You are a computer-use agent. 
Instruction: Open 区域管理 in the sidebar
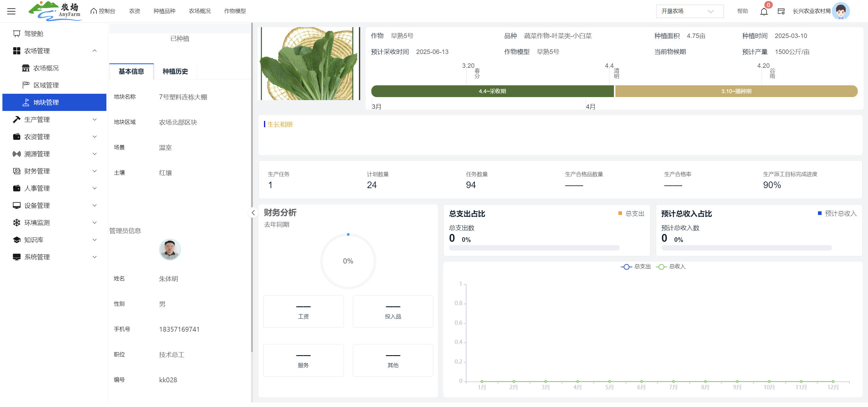[x=46, y=85]
